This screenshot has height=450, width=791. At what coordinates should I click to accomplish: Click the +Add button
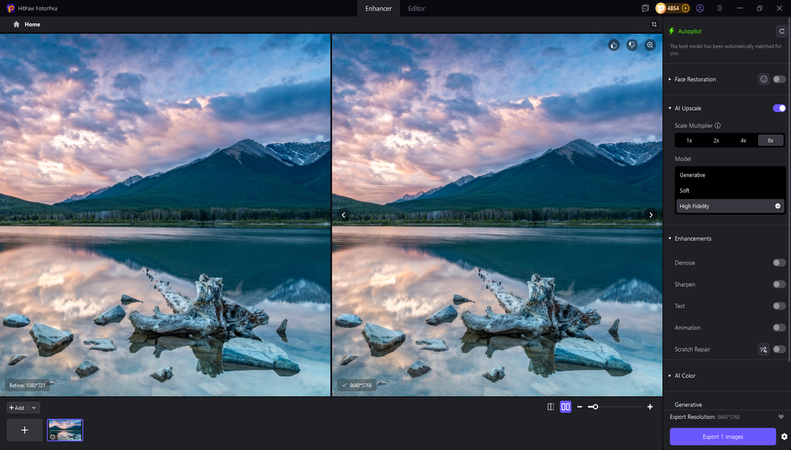(x=17, y=408)
